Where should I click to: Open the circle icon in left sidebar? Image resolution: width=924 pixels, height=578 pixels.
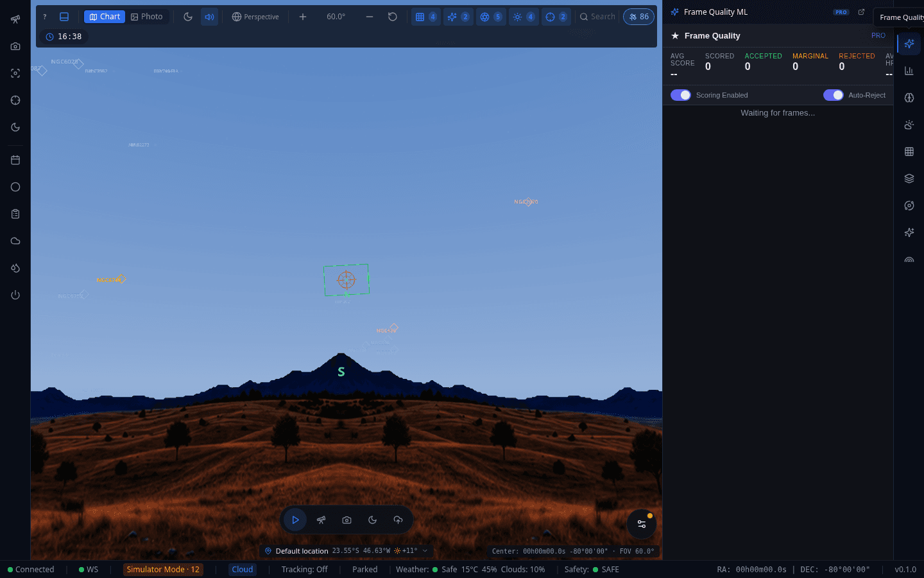(15, 187)
